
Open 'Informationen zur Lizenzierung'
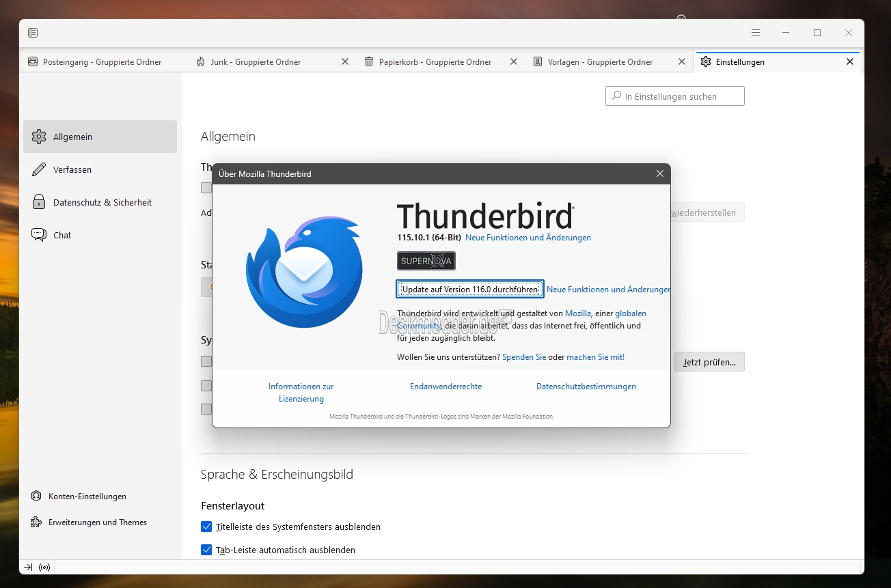301,393
